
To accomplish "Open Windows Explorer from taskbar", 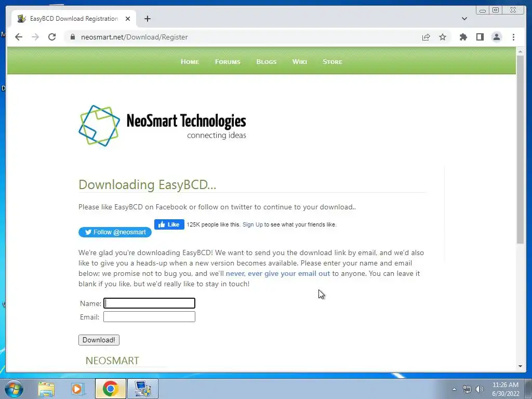I will [x=46, y=389].
